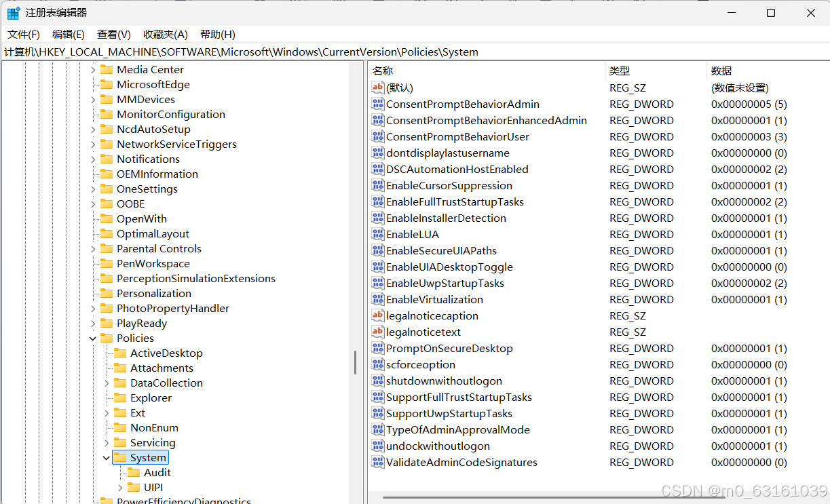Select the Servicing tree key
The width and height of the screenshot is (830, 504).
click(153, 442)
